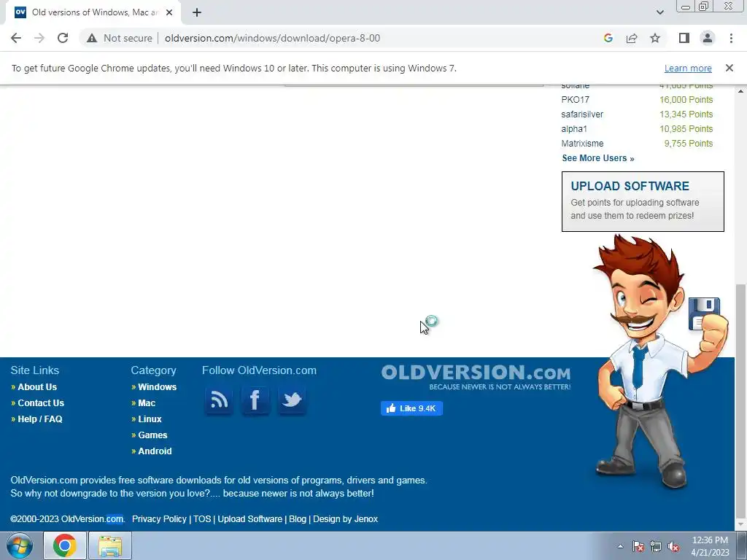The height and width of the screenshot is (560, 747).
Task: Select the Old versions of Windows tab
Action: [93, 12]
